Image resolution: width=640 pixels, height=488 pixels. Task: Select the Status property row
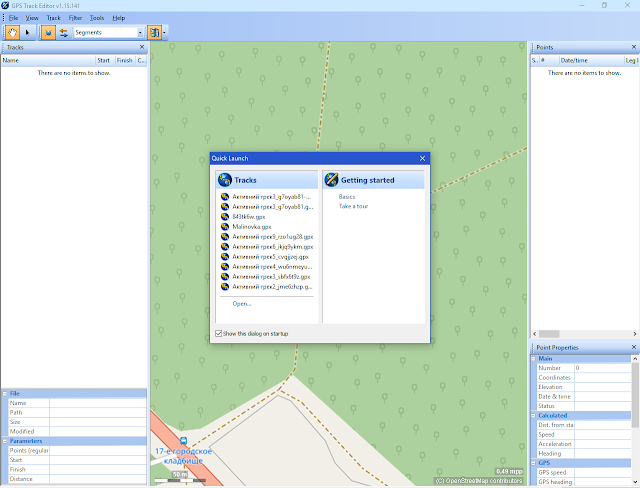583,406
